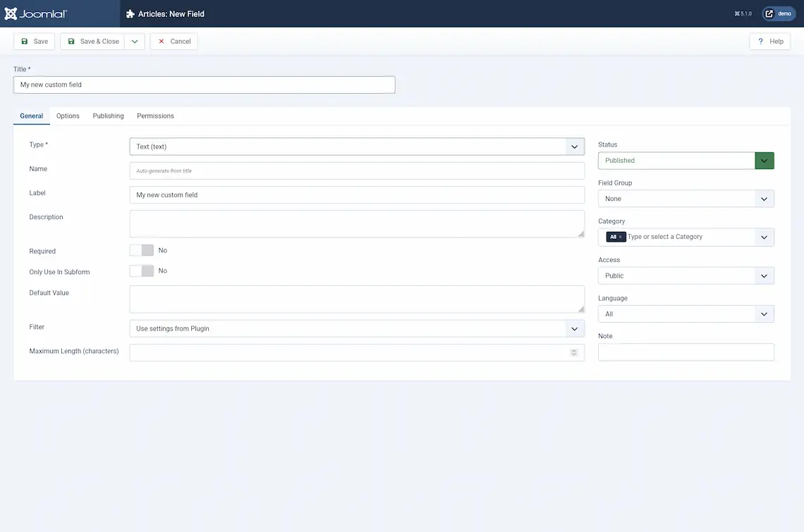Remove the All category tag

pos(621,237)
